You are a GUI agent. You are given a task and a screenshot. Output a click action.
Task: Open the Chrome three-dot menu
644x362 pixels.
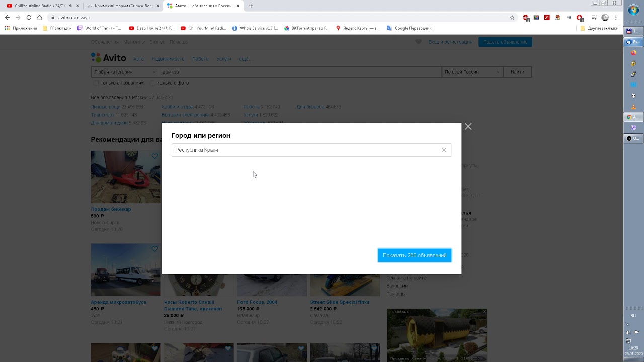click(616, 18)
